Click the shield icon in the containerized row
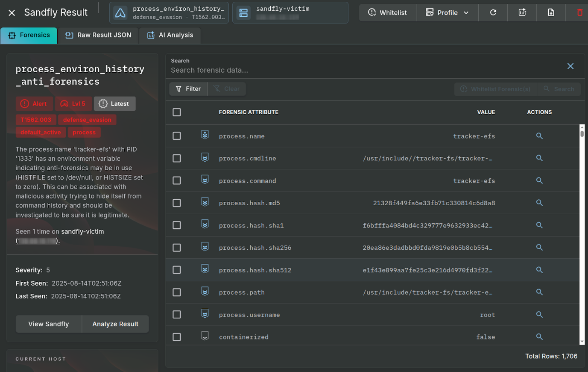 [x=205, y=336]
